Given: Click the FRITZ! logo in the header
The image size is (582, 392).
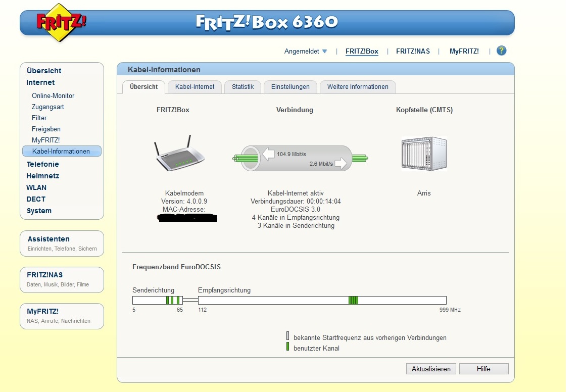Looking at the screenshot, I should tap(60, 22).
